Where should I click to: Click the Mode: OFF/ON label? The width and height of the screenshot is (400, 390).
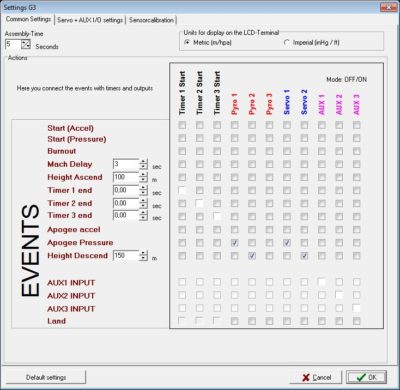pyautogui.click(x=346, y=79)
